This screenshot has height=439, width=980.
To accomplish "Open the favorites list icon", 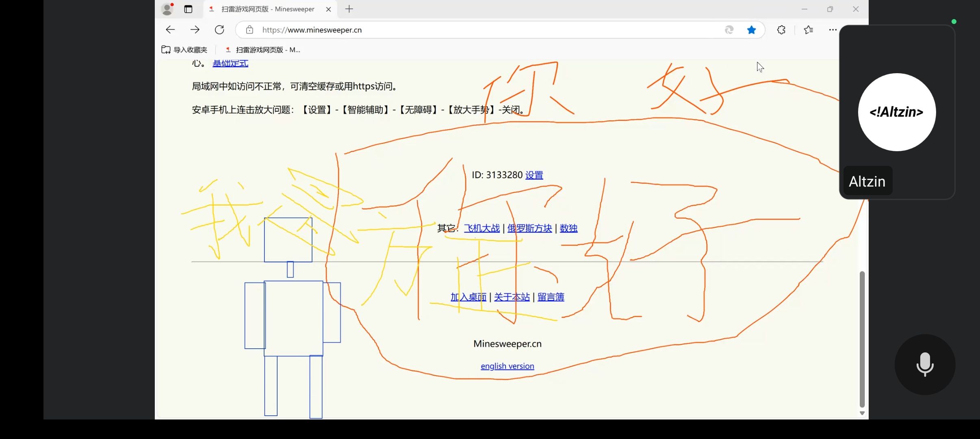I will (x=808, y=30).
